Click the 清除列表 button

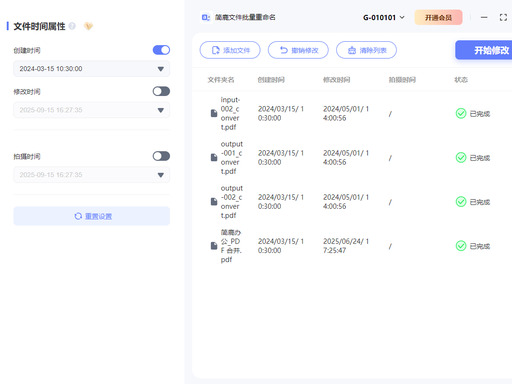(x=366, y=50)
